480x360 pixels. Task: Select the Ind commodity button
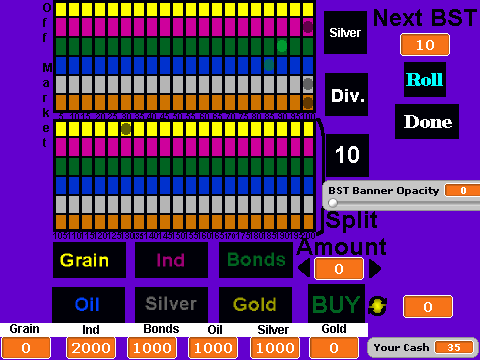[171, 260]
